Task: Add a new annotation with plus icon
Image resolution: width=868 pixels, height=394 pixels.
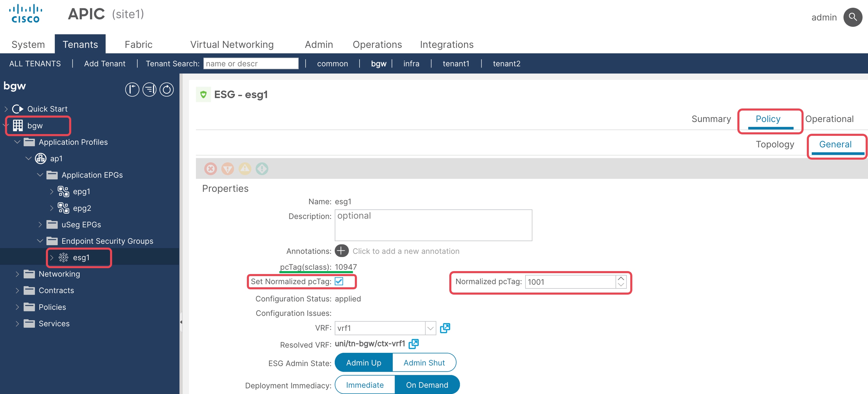Action: [x=342, y=251]
